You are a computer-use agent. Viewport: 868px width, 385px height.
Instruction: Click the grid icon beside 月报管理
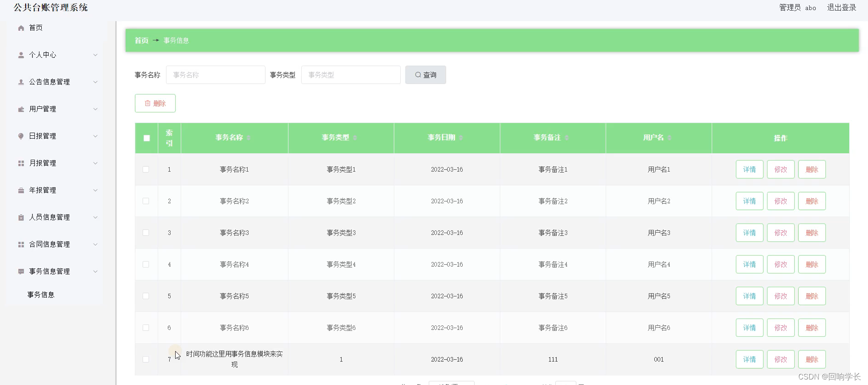click(x=21, y=163)
